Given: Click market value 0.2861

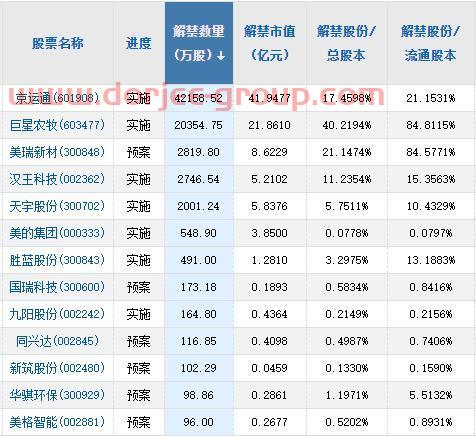Looking at the screenshot, I should pyautogui.click(x=269, y=395).
